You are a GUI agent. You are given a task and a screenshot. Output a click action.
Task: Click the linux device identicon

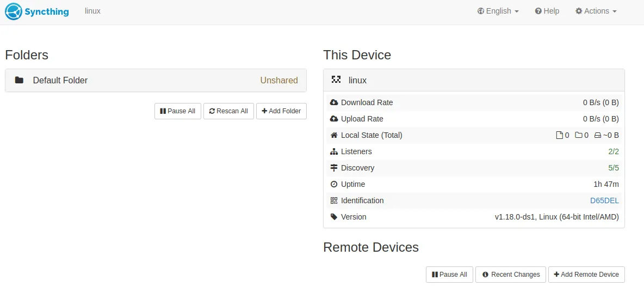click(x=336, y=80)
